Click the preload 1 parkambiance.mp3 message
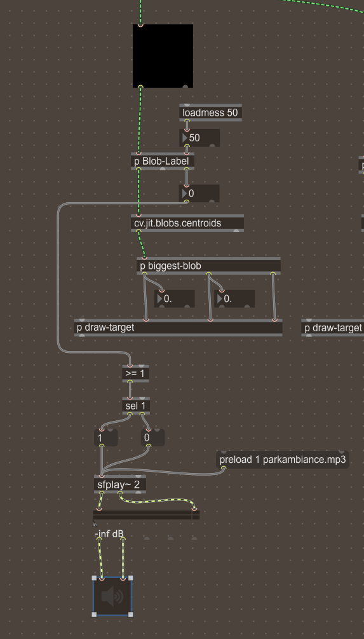 pyautogui.click(x=283, y=460)
